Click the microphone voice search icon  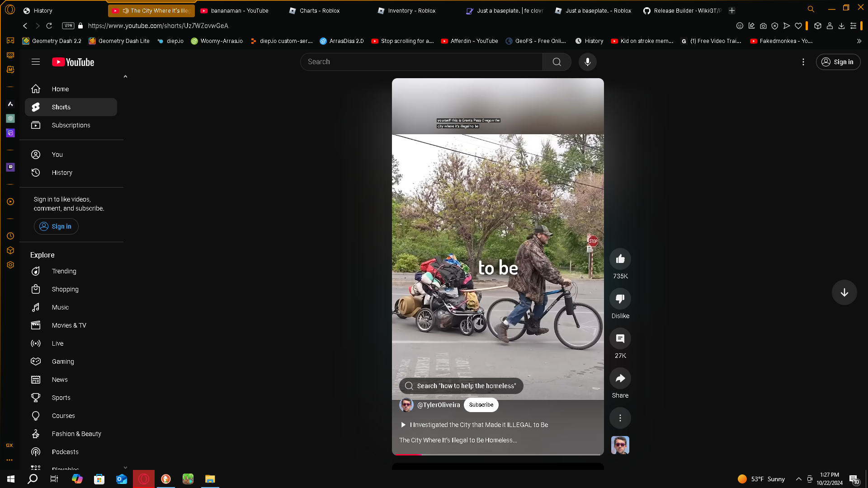tap(587, 62)
